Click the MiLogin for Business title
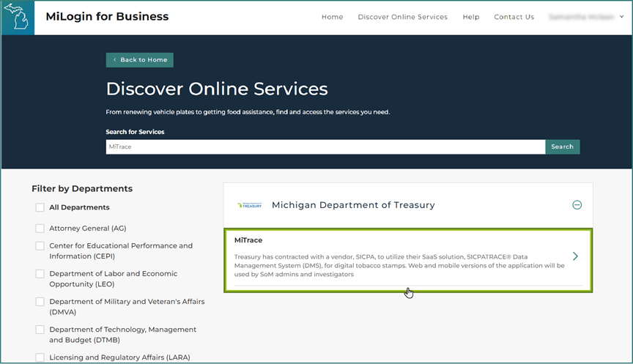633x364 pixels. click(107, 17)
